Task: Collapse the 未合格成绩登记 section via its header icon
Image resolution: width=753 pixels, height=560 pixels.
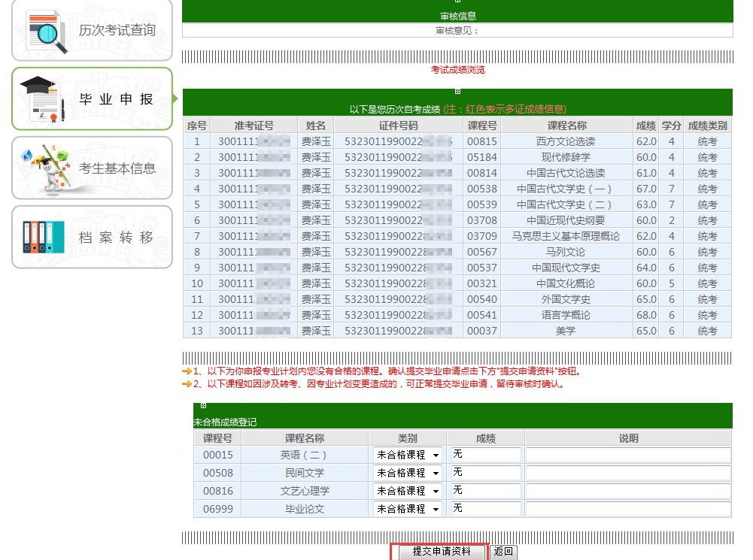Action: [x=203, y=406]
